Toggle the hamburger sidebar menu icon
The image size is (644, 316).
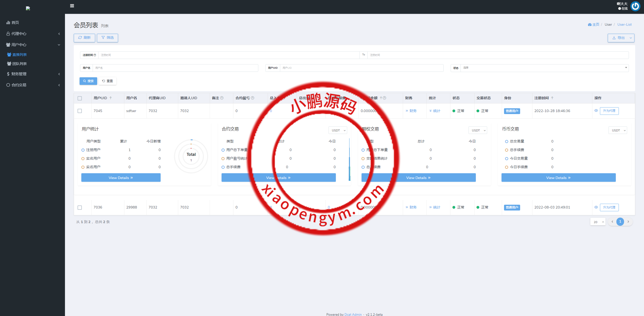tap(72, 6)
